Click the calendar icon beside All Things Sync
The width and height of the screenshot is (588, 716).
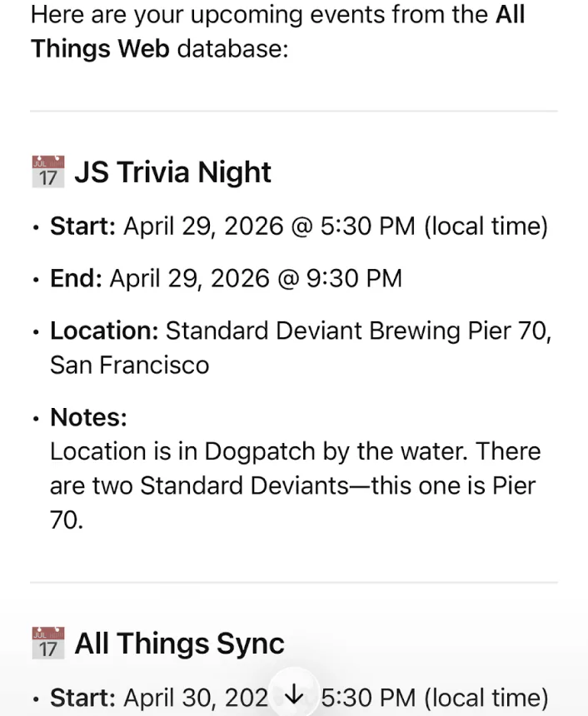(x=47, y=643)
